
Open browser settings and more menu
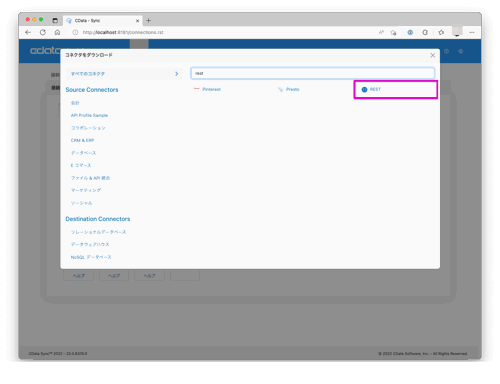(472, 32)
